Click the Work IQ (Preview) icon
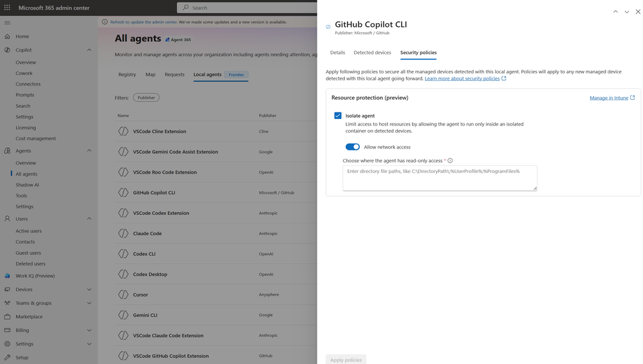The width and height of the screenshot is (643, 364). point(7,276)
